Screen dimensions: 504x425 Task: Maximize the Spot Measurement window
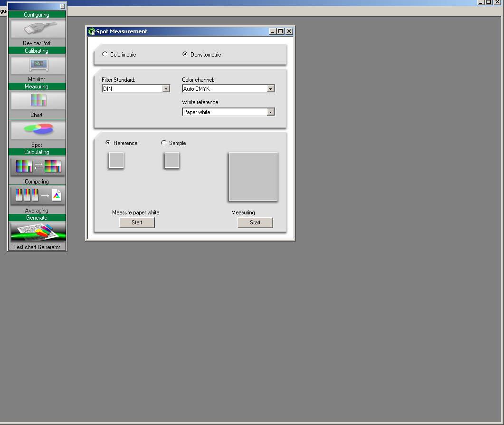(281, 31)
